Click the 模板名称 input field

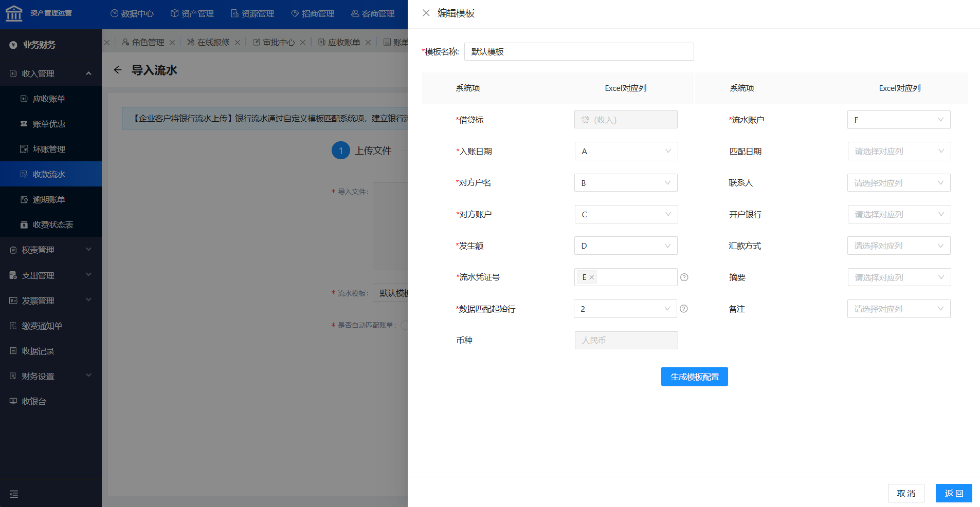click(578, 52)
